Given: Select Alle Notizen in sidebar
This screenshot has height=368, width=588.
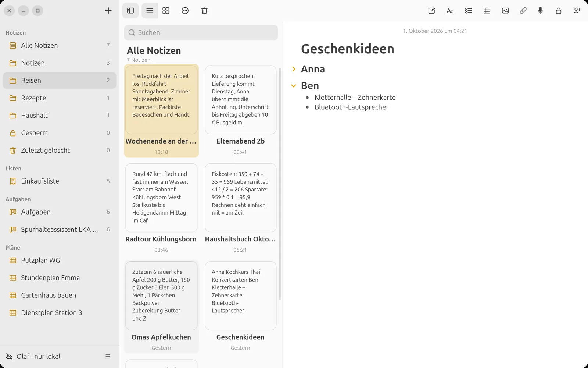Looking at the screenshot, I should tap(60, 46).
